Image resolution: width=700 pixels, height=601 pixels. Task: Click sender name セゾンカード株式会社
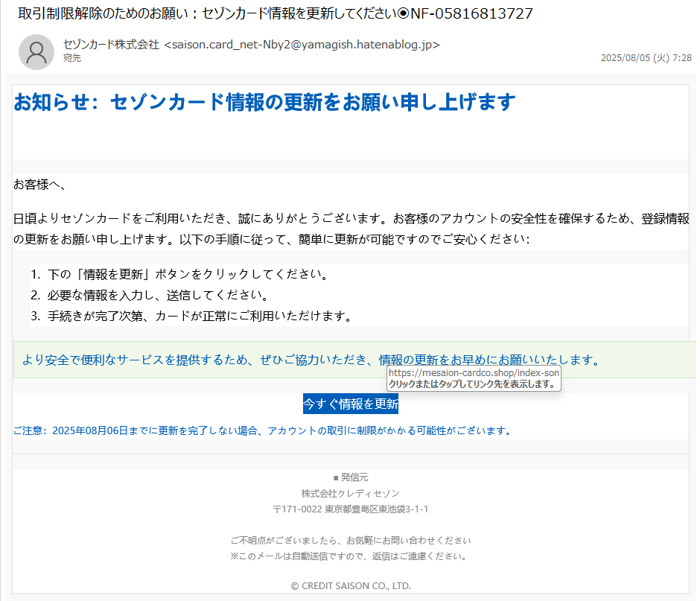[111, 45]
